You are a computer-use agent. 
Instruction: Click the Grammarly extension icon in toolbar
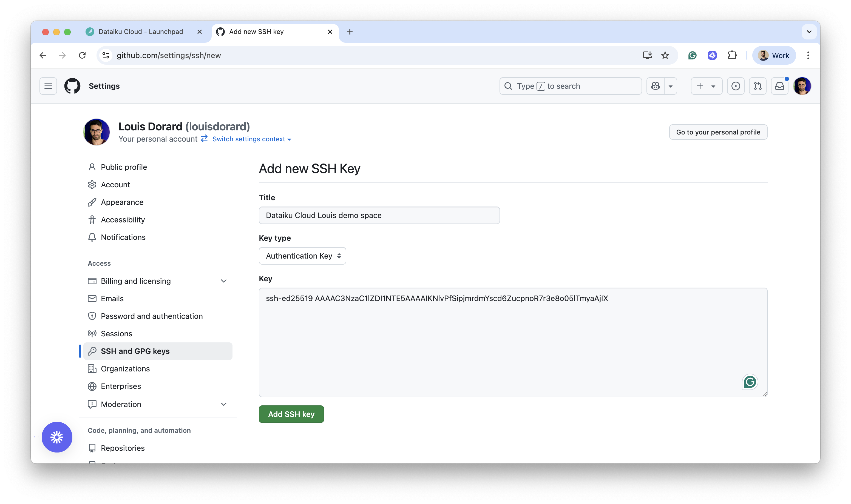pyautogui.click(x=692, y=55)
